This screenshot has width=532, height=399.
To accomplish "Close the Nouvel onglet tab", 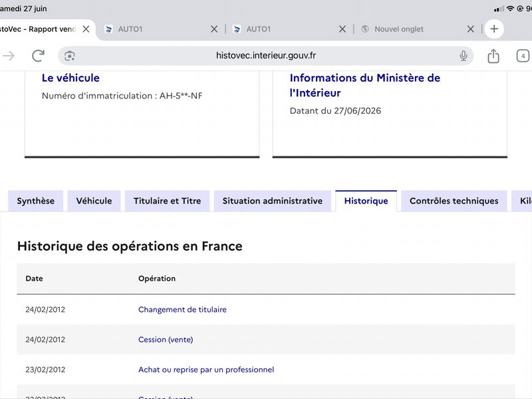I will pos(471,29).
